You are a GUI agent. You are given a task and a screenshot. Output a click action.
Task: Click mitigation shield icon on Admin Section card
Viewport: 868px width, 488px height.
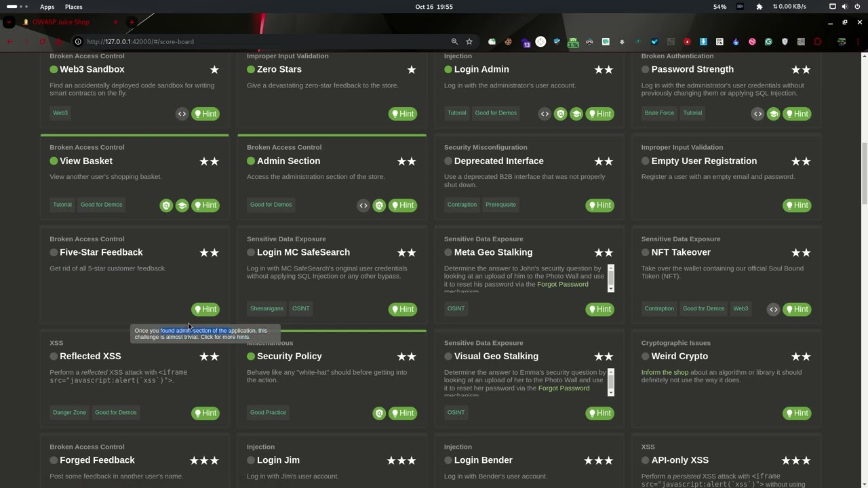(x=379, y=205)
